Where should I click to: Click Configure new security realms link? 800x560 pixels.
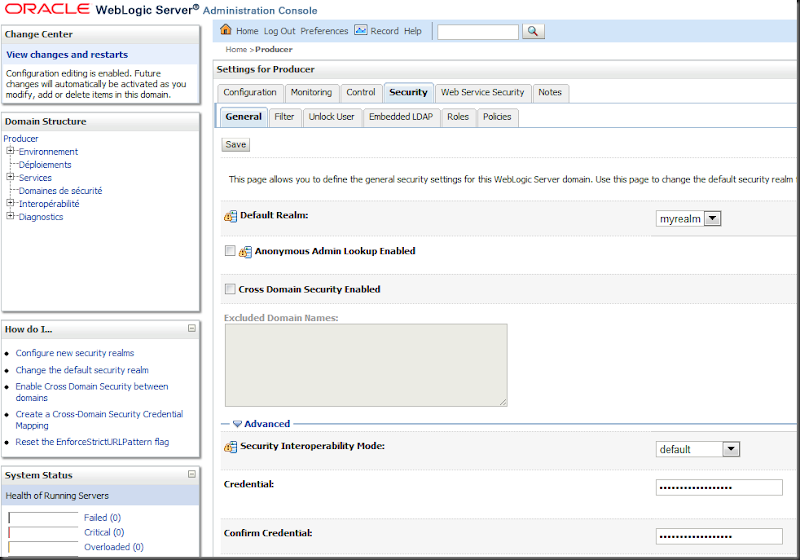(x=74, y=353)
